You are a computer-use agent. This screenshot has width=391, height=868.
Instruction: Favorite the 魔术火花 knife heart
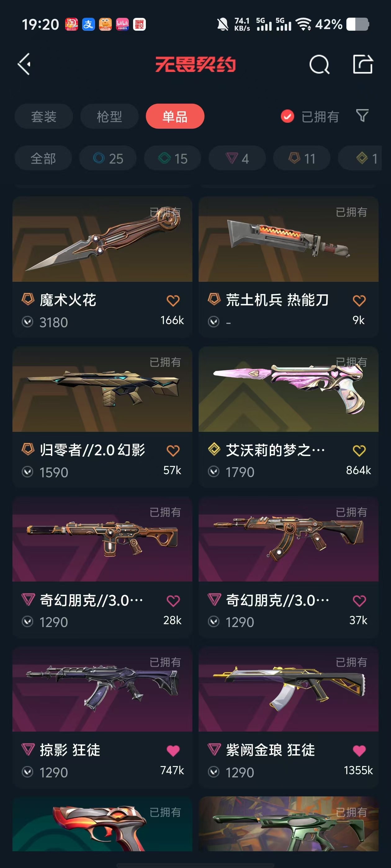(x=173, y=301)
